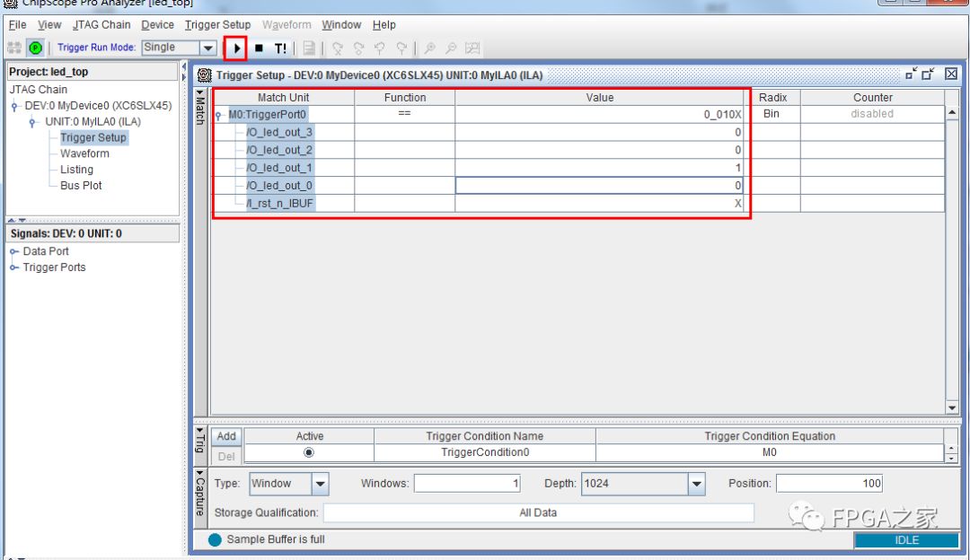Collapse the Trig section panel
The image size is (970, 560).
(x=199, y=431)
